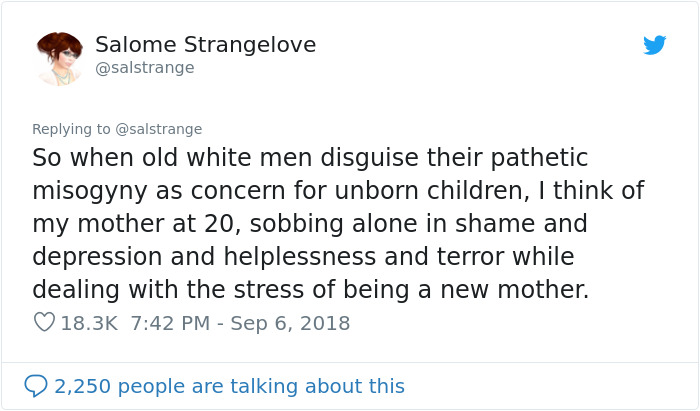
Task: Click the word 'Strangelove' in the name
Action: (250, 45)
